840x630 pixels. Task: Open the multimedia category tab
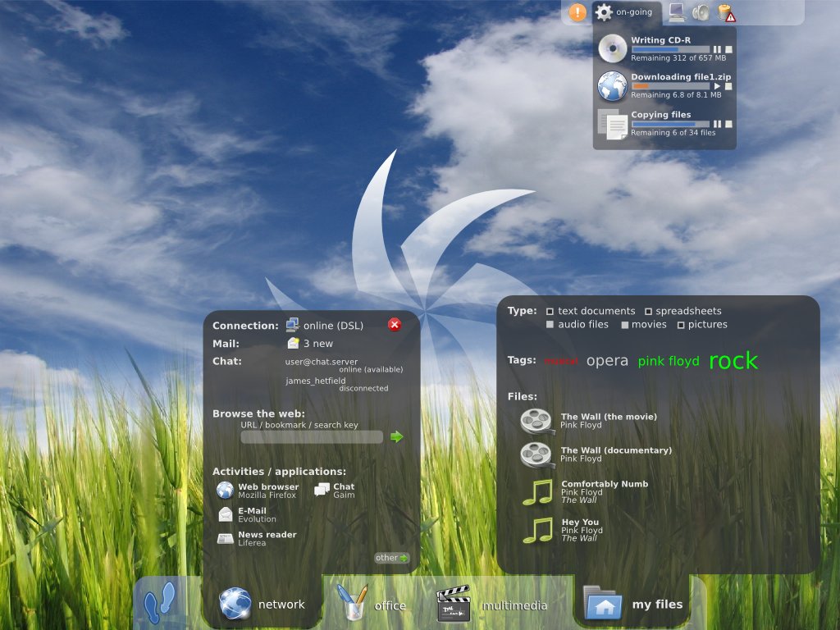click(492, 605)
